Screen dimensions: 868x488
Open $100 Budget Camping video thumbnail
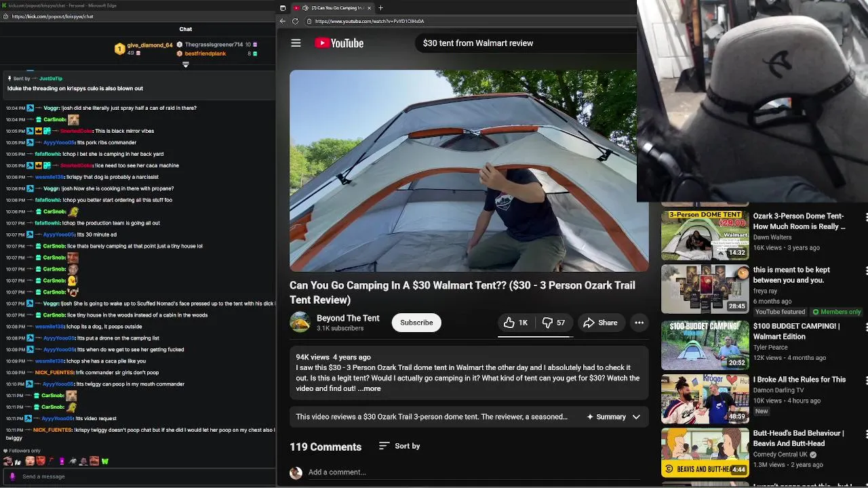pyautogui.click(x=705, y=345)
